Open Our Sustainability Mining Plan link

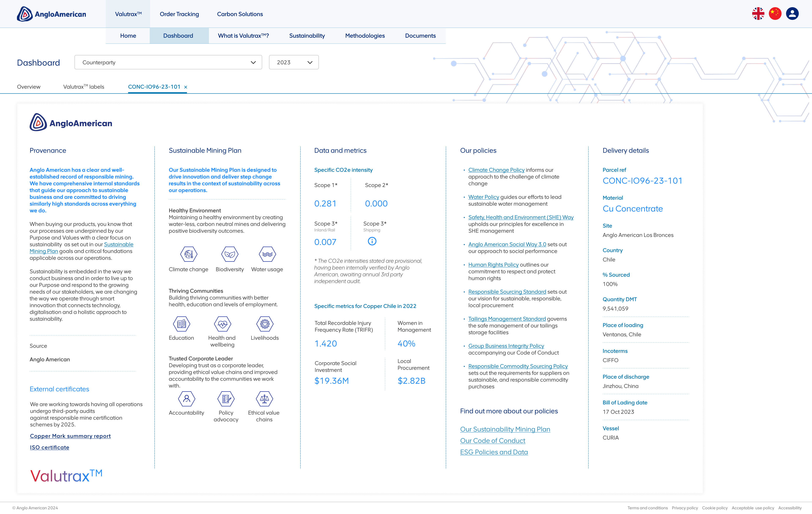click(505, 429)
